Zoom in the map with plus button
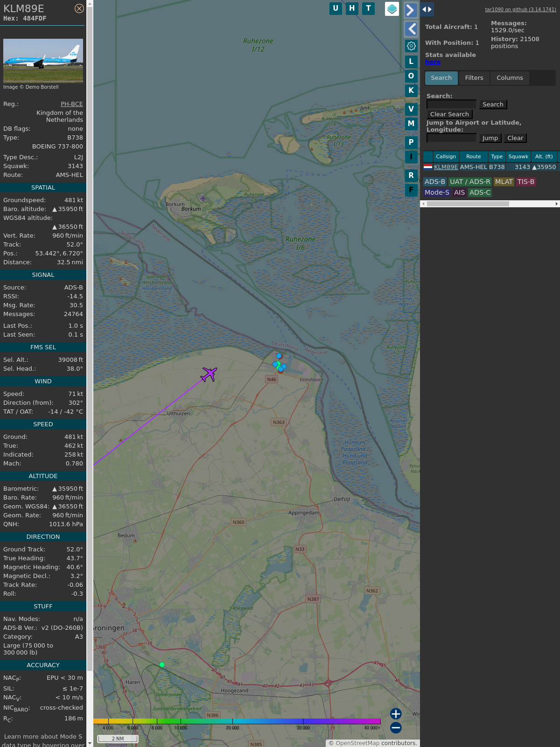 click(396, 713)
